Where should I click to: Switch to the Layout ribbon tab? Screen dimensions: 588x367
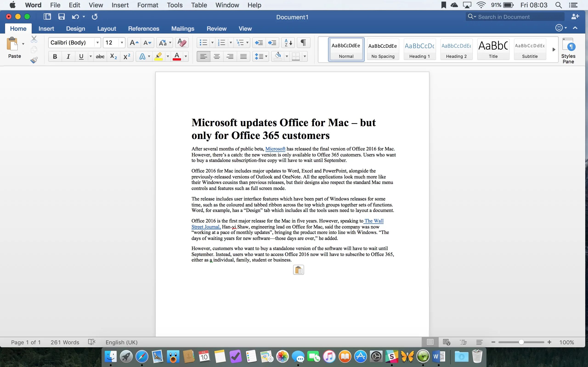coord(106,29)
